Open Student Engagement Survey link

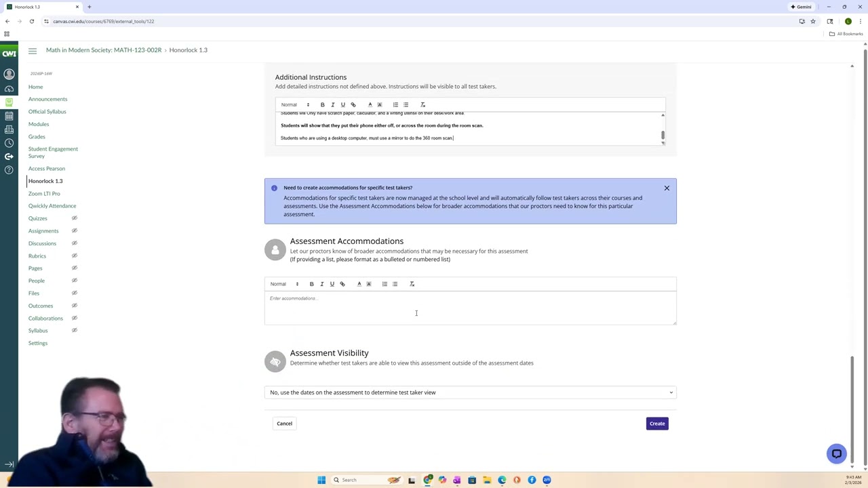[x=53, y=152]
